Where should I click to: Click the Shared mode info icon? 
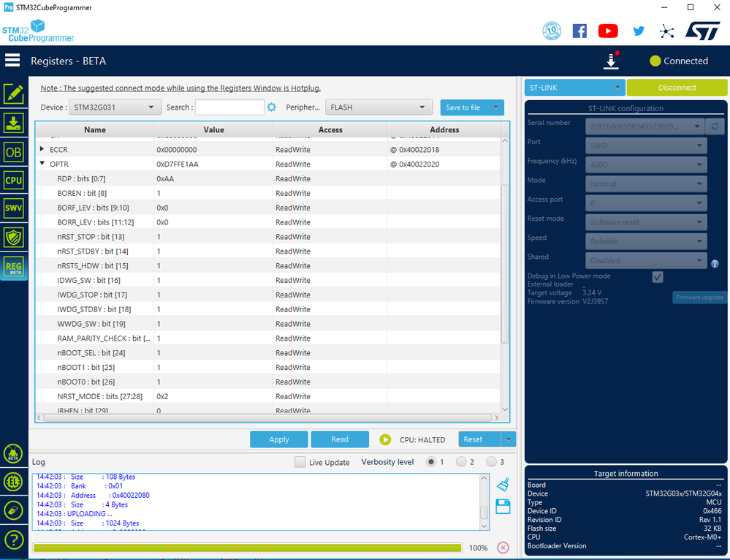(x=715, y=264)
